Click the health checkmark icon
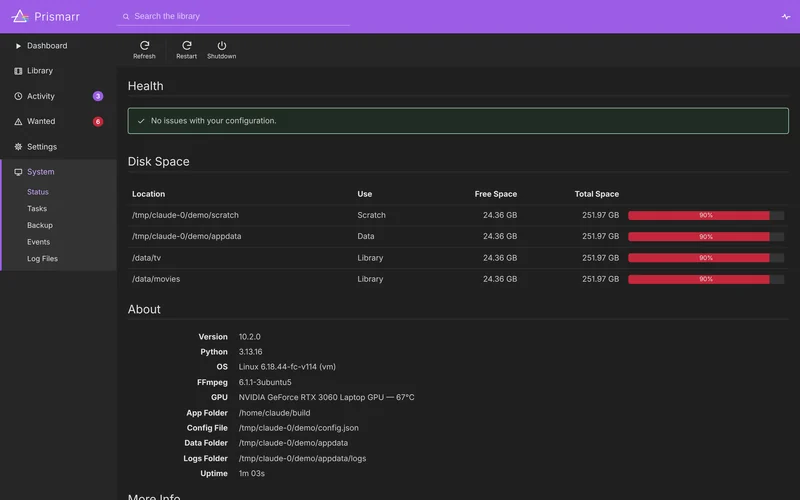The image size is (800, 500). point(141,121)
